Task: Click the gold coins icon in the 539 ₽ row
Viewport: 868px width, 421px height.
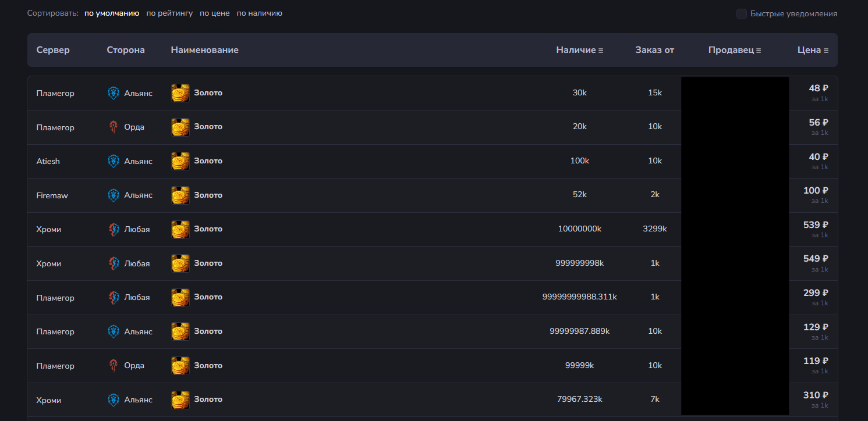Action: point(180,229)
